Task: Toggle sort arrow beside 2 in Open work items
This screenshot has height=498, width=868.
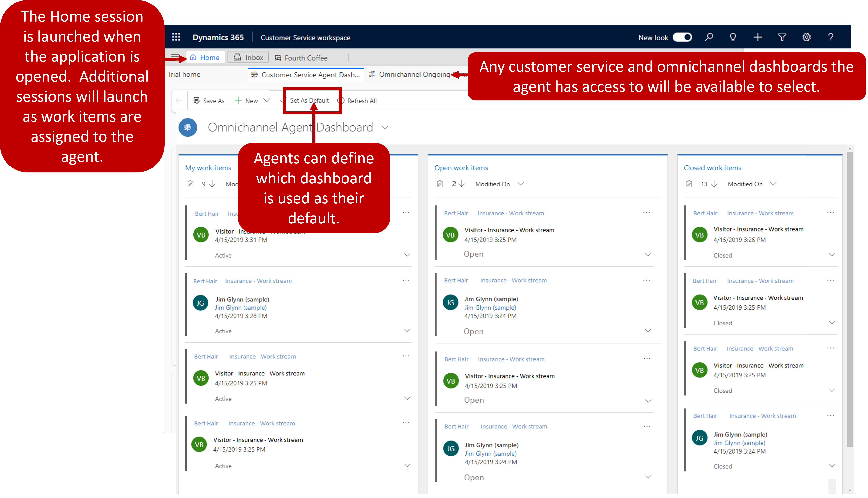Action: [462, 184]
